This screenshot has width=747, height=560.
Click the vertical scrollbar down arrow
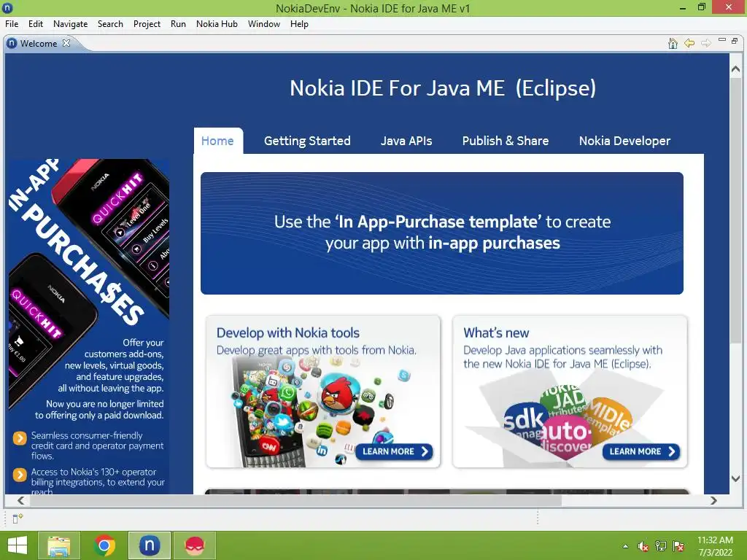735,478
